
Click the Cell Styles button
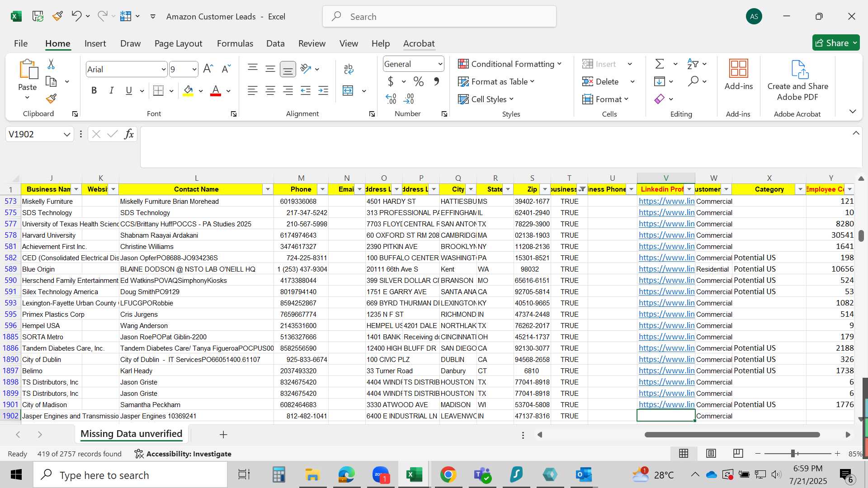(x=486, y=99)
